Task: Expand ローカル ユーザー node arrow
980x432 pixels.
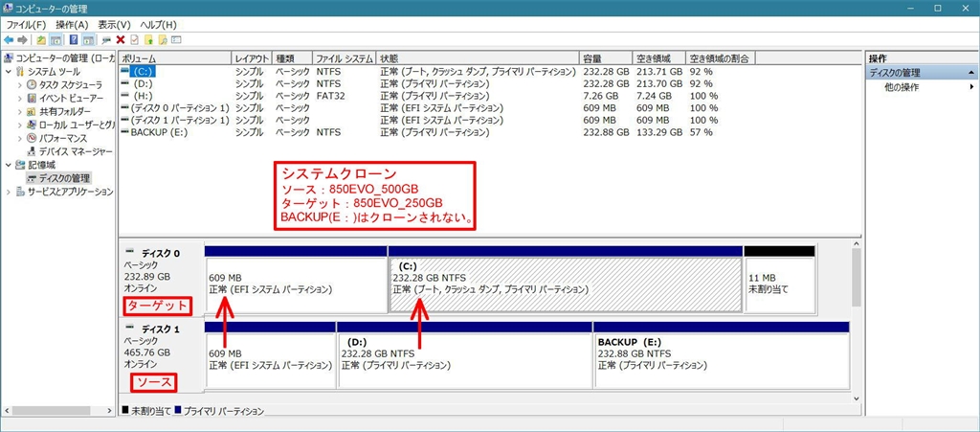Action: (x=20, y=125)
